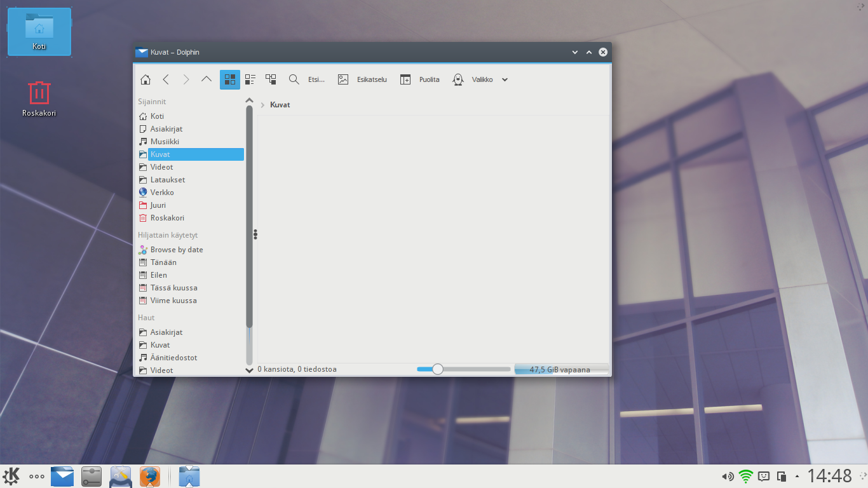Screen dimensions: 868x488
Task: Click the icon zoom slider handle
Action: click(437, 369)
